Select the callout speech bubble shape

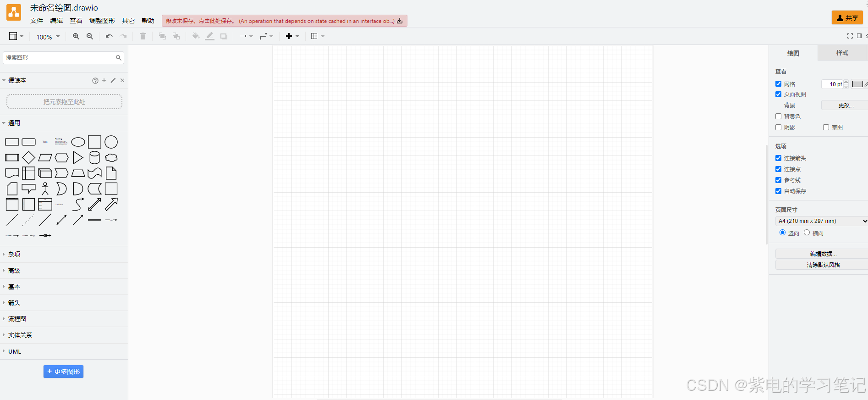click(28, 189)
